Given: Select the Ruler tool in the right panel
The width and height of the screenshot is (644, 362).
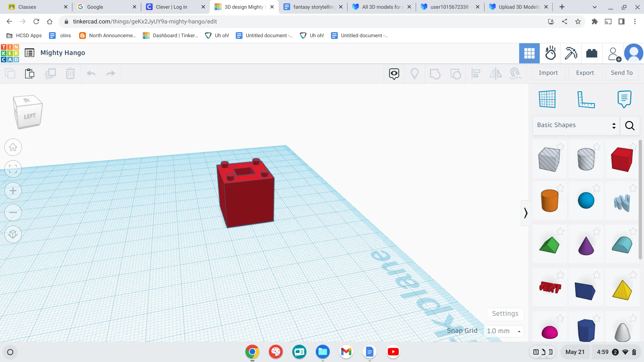Looking at the screenshot, I should tap(586, 100).
